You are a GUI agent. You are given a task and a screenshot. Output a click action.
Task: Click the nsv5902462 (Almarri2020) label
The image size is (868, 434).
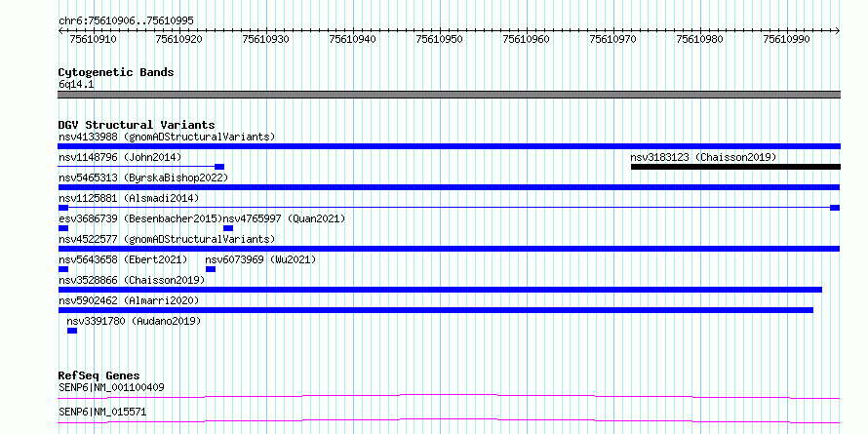(x=129, y=300)
